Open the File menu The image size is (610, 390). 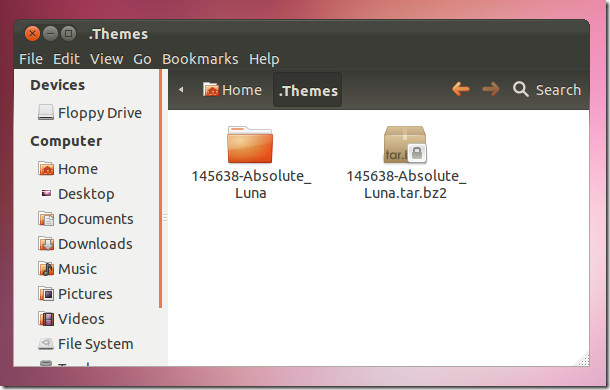click(x=31, y=59)
